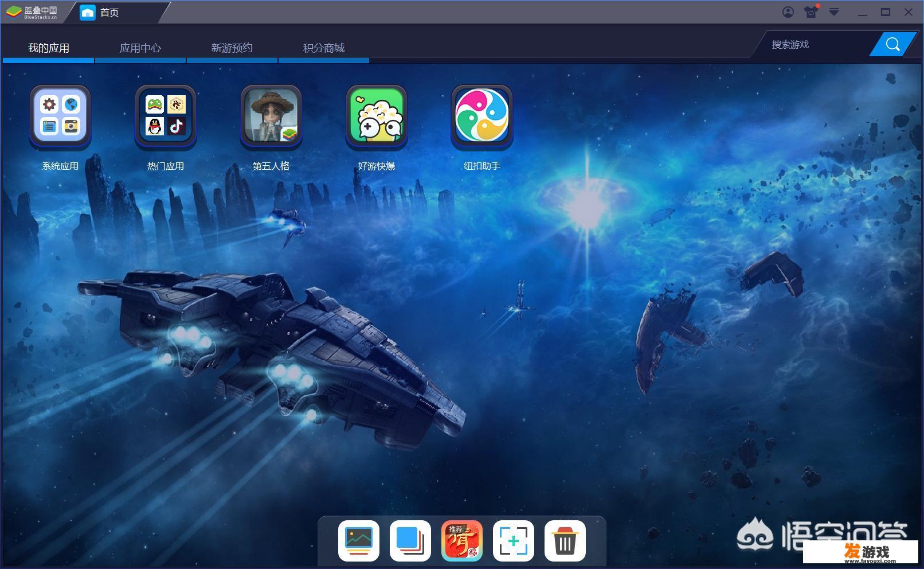Click the 好游快爆 label text
Screen dimensions: 924x569
[x=377, y=166]
